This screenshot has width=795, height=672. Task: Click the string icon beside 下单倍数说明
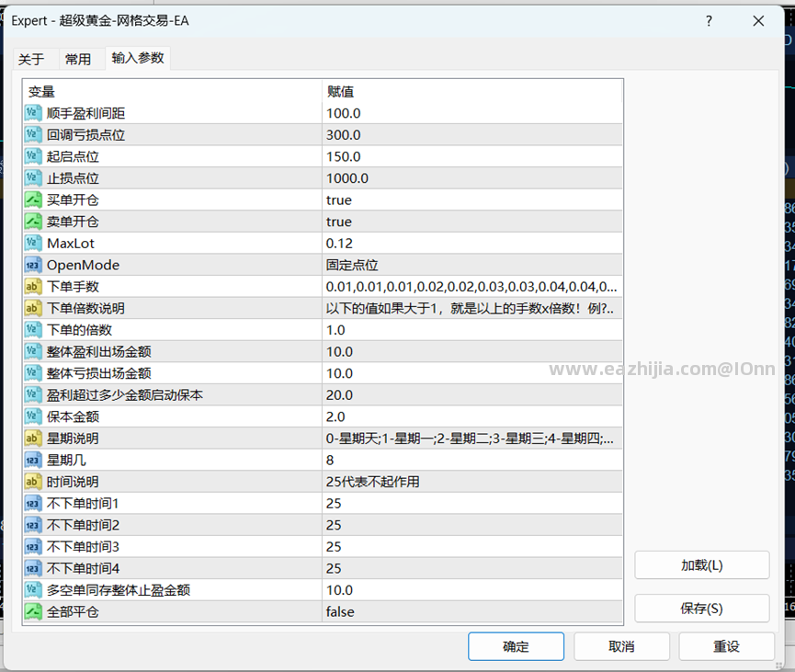tap(33, 308)
